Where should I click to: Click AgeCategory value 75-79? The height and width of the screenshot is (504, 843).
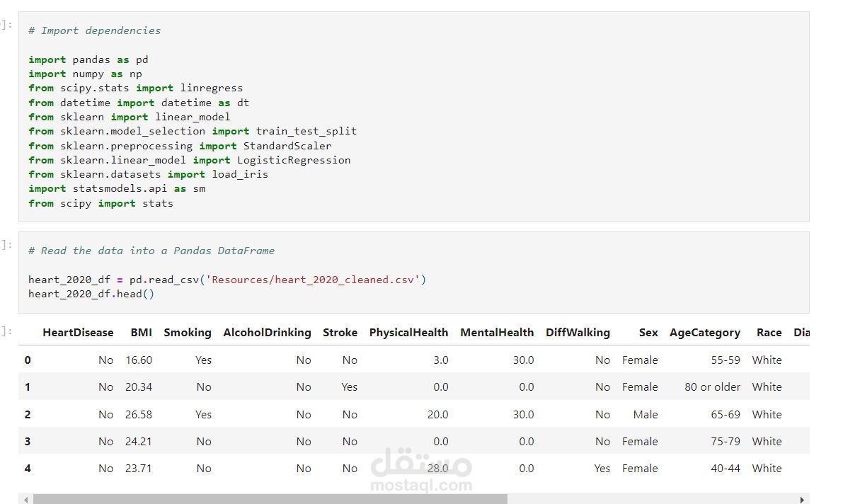pos(726,441)
